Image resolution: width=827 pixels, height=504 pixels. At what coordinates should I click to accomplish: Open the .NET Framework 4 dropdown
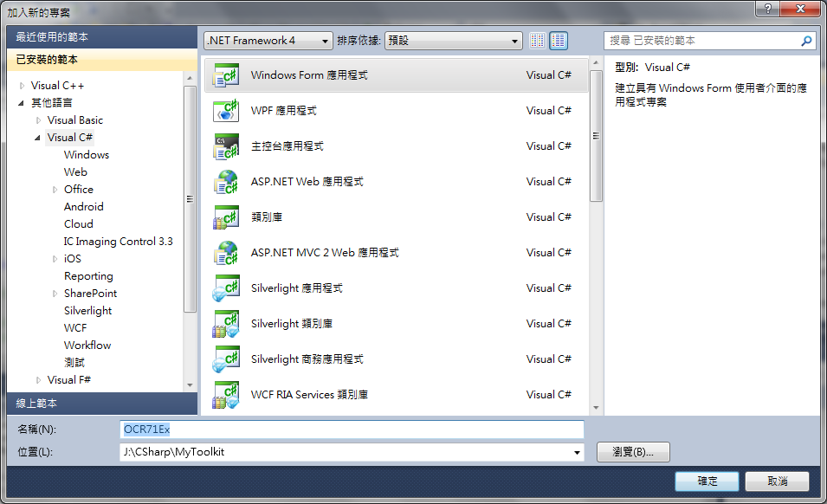[x=268, y=41]
